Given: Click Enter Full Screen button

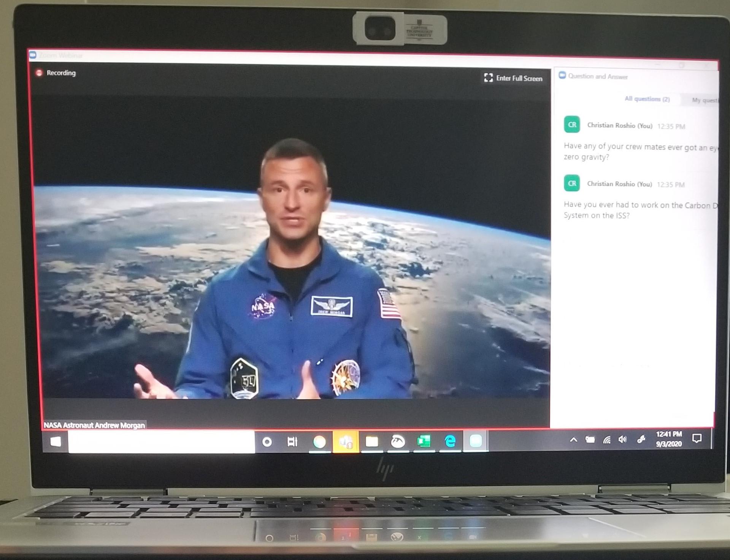Looking at the screenshot, I should point(513,78).
